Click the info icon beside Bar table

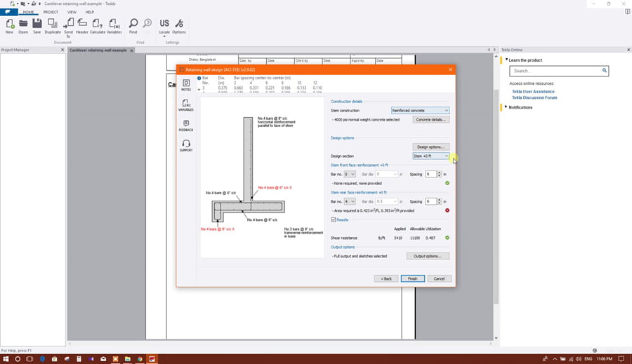pos(199,78)
